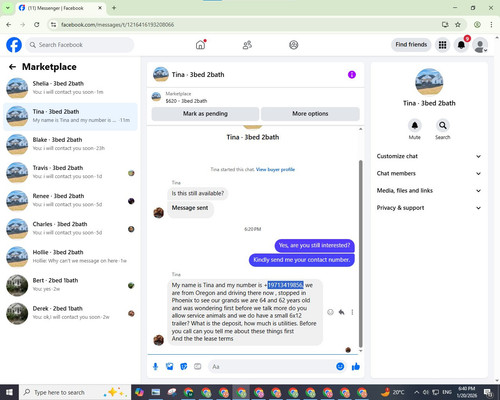Image resolution: width=500 pixels, height=400 pixels.
Task: Open the Menu grid icon
Action: (x=442, y=45)
